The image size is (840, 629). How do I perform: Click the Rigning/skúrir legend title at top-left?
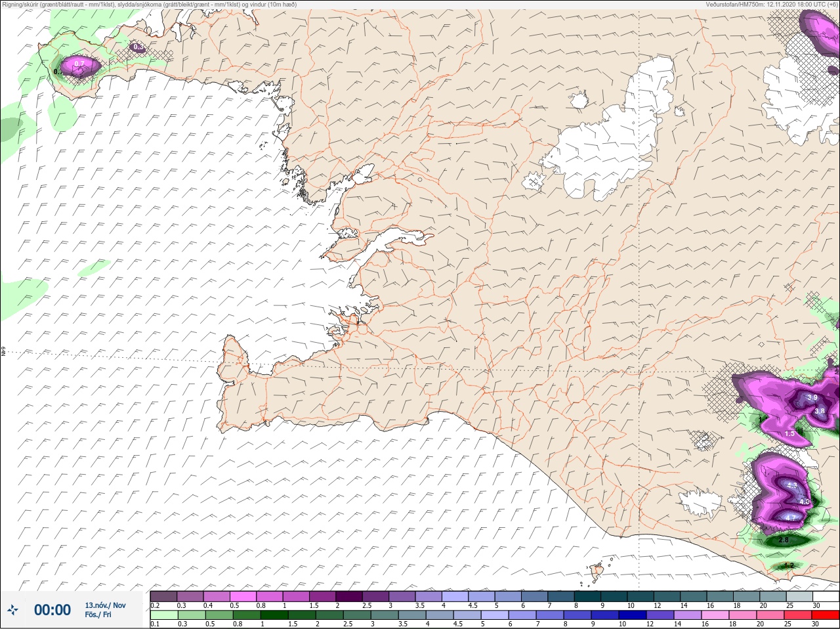pos(150,5)
